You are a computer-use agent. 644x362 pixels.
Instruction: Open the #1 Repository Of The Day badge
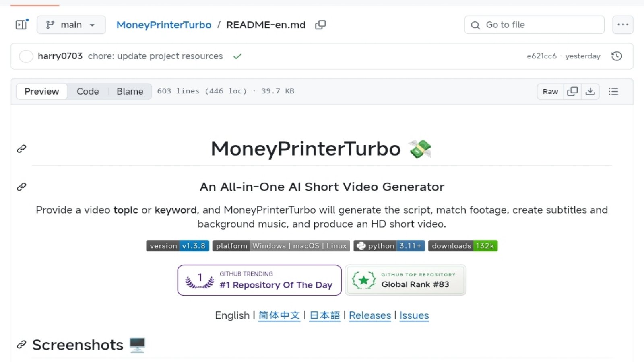[x=259, y=280]
